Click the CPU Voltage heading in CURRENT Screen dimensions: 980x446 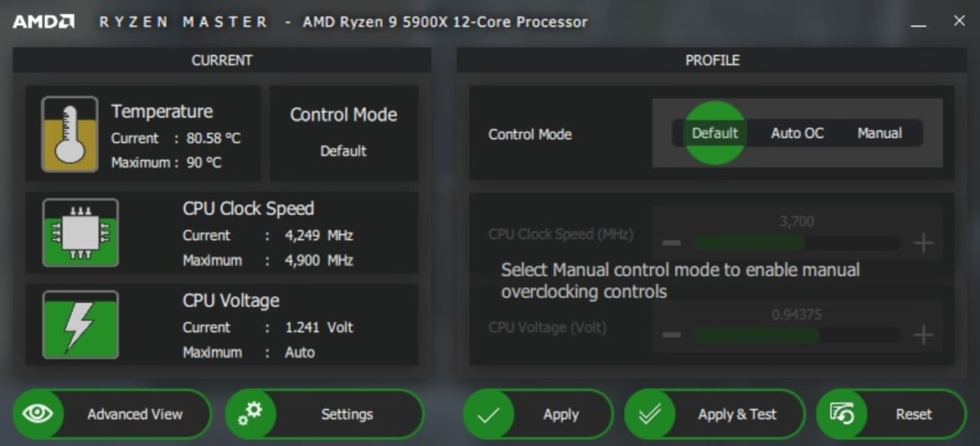(x=230, y=300)
